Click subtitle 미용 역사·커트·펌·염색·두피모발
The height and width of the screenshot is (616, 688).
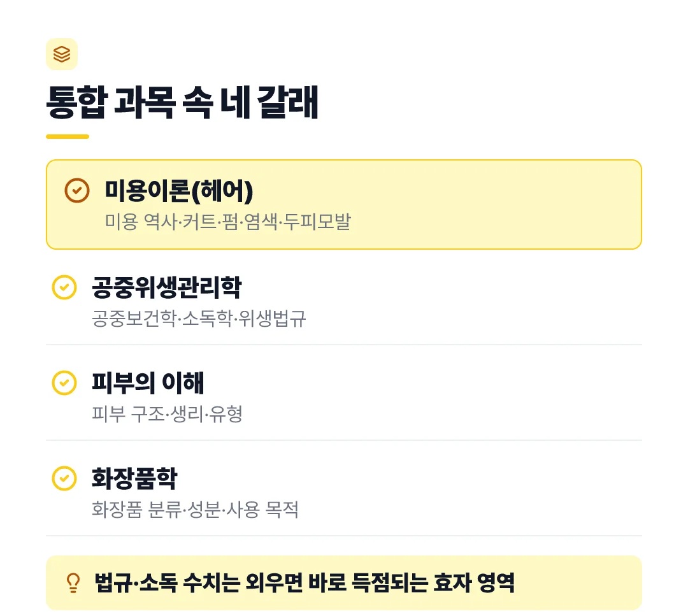(227, 222)
